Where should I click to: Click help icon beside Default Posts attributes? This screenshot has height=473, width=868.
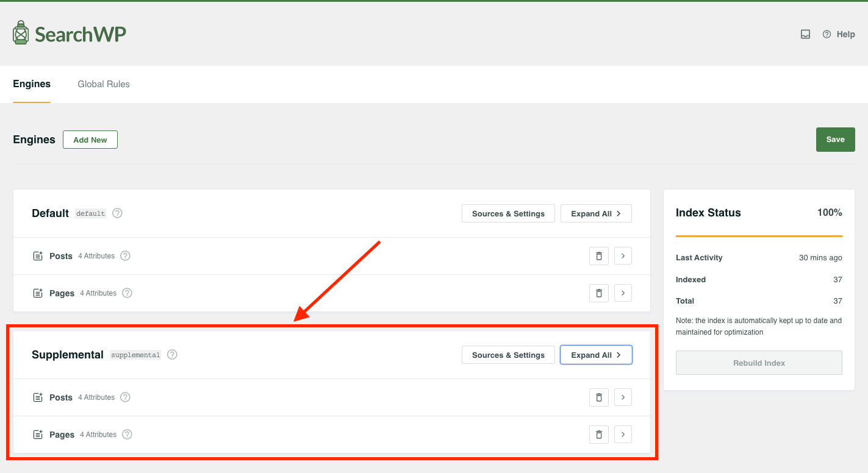125,256
